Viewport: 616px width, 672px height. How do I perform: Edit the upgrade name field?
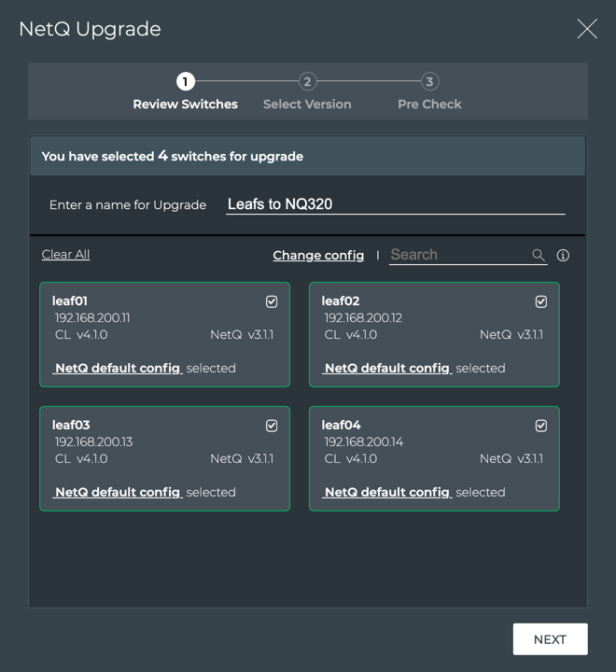tap(395, 204)
